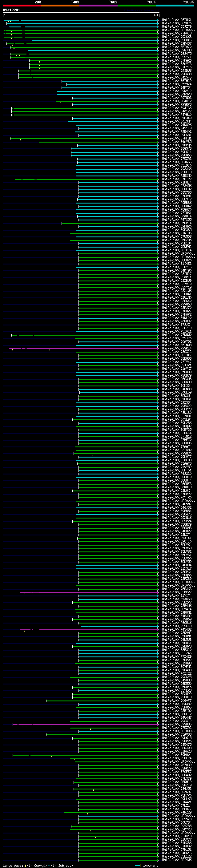The width and height of the screenshot is (197, 868).
Task: Select hit UniRef100_Q75ZR2
Action: point(177,728)
